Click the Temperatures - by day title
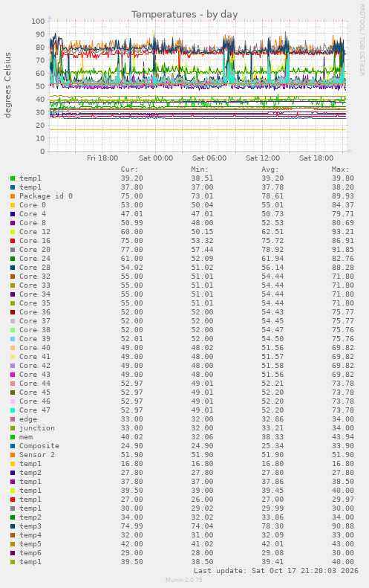 pyautogui.click(x=185, y=15)
